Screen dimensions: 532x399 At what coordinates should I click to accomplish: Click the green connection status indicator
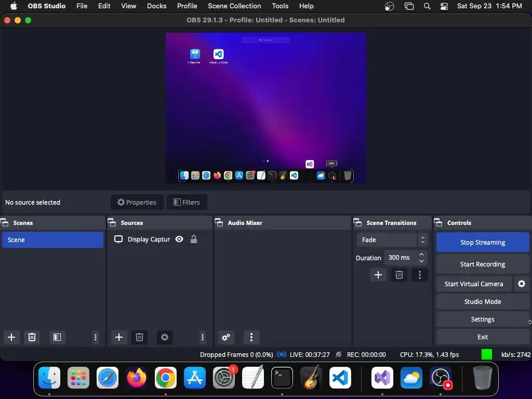486,354
